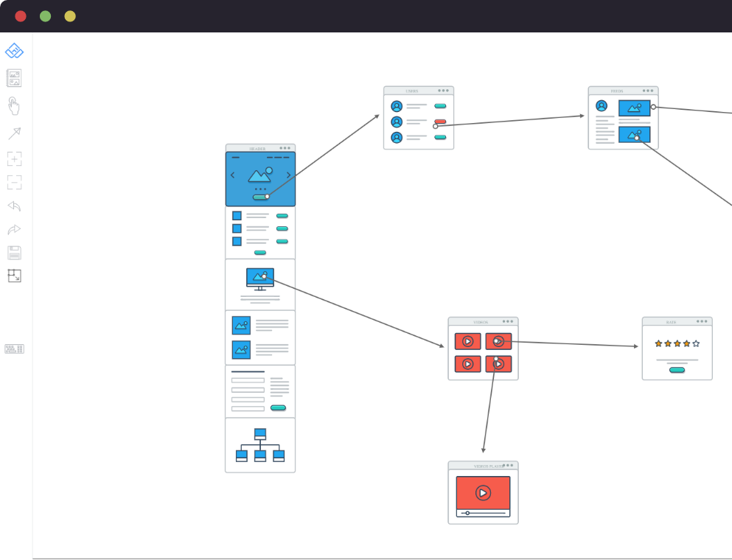Save with the floppy disk icon
This screenshot has width=732, height=560.
point(15,253)
